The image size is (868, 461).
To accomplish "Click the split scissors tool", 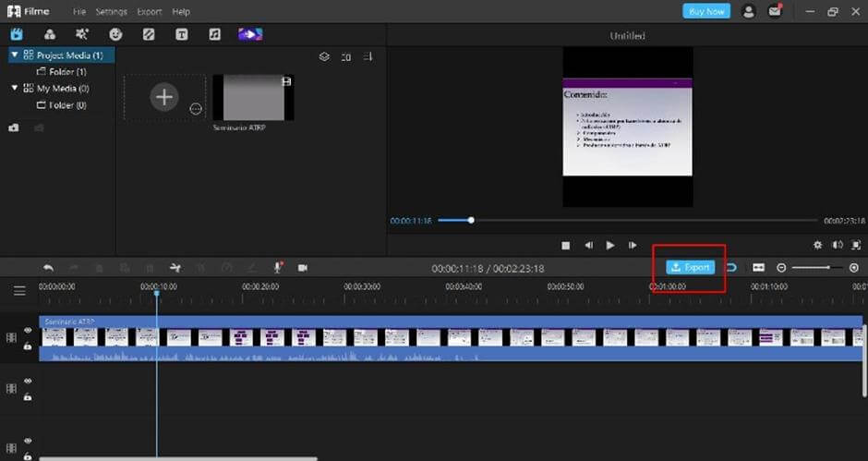I will (175, 268).
